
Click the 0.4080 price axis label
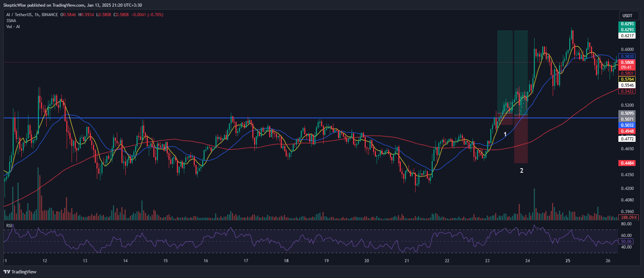(627, 200)
